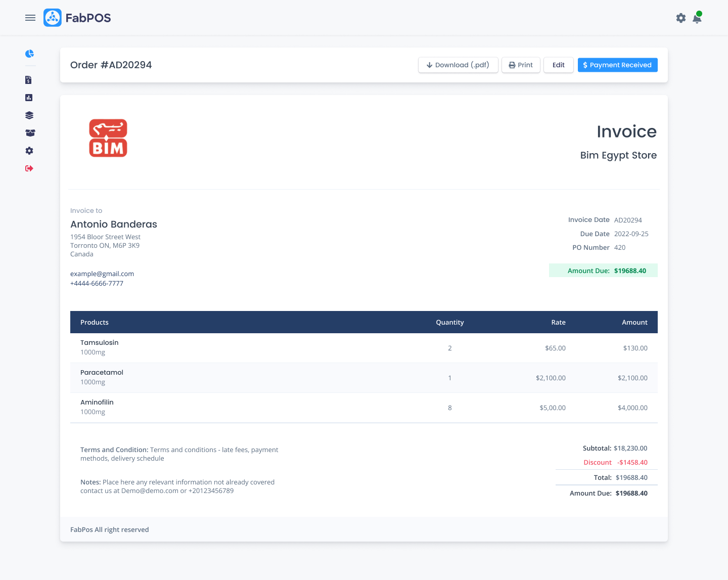Open settings gear in top header
The height and width of the screenshot is (580, 728).
coord(681,18)
